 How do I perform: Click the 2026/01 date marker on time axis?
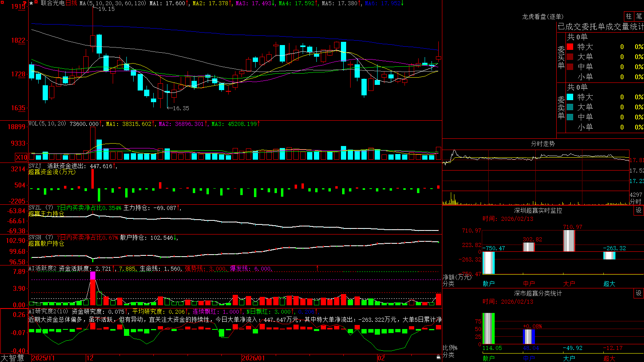253,358
